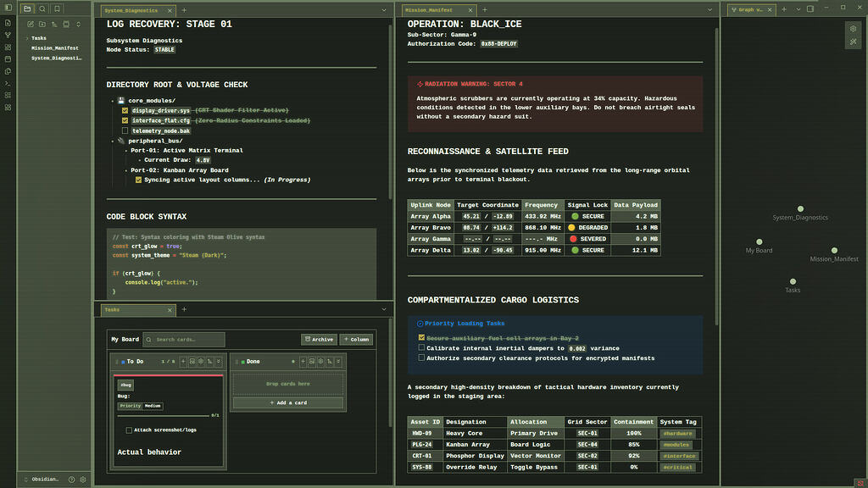Open new tab beside System_Diagnostics

point(184,10)
